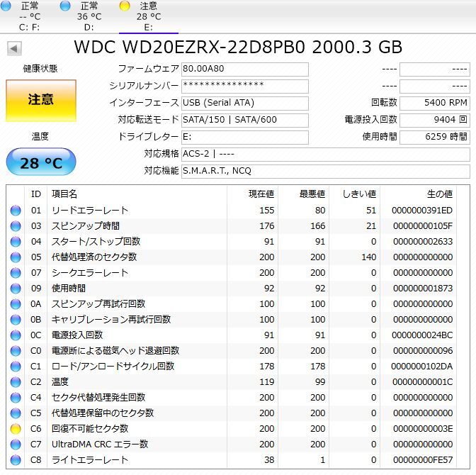
Task: Click the yellow status circle for E: drive
Action: click(x=125, y=6)
